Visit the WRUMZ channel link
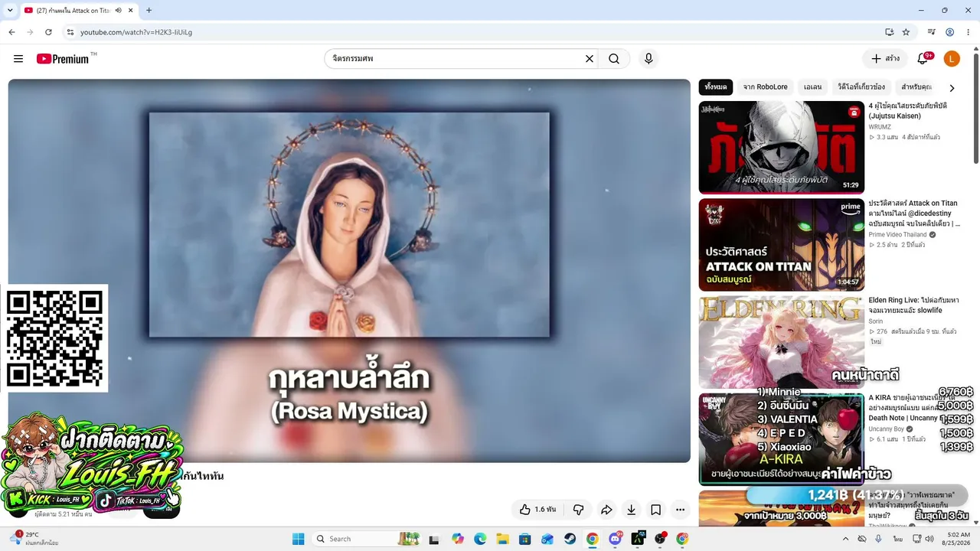The height and width of the screenshot is (551, 980). (880, 127)
